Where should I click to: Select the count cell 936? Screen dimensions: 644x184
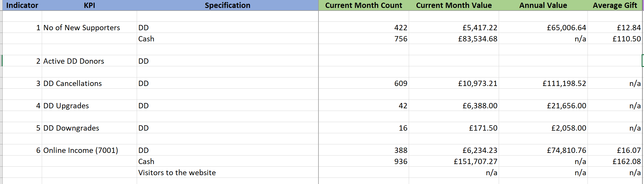click(364, 161)
